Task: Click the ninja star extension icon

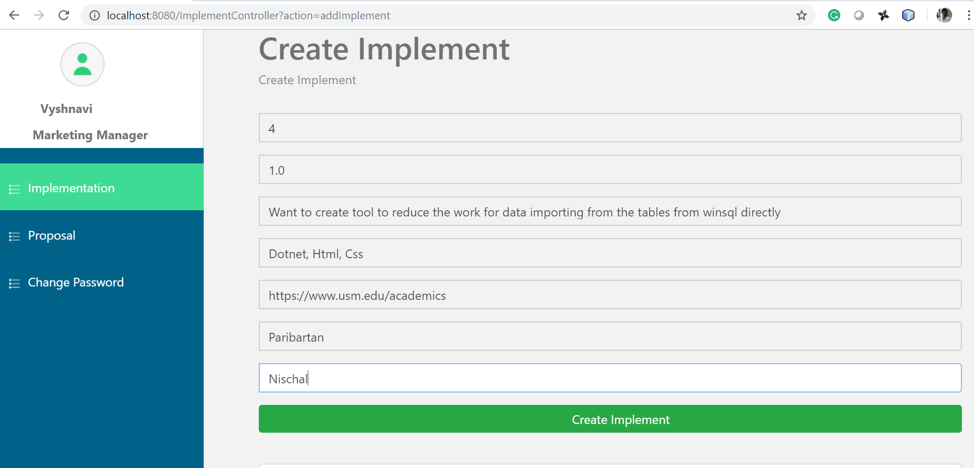Action: coord(883,15)
